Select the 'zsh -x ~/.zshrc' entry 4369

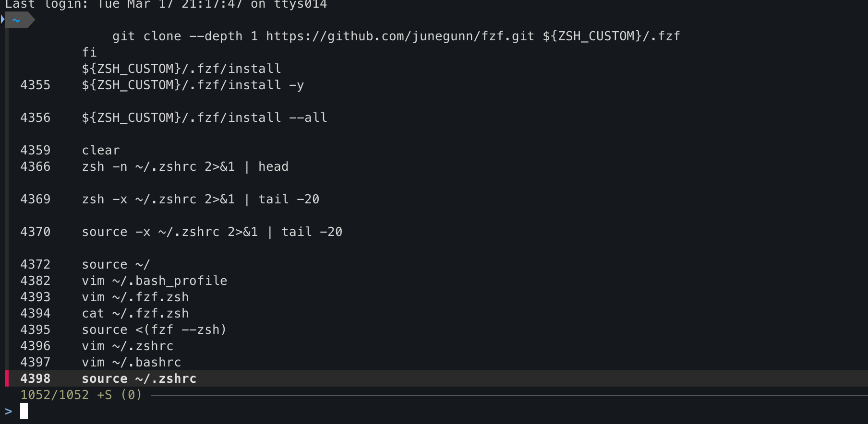200,199
